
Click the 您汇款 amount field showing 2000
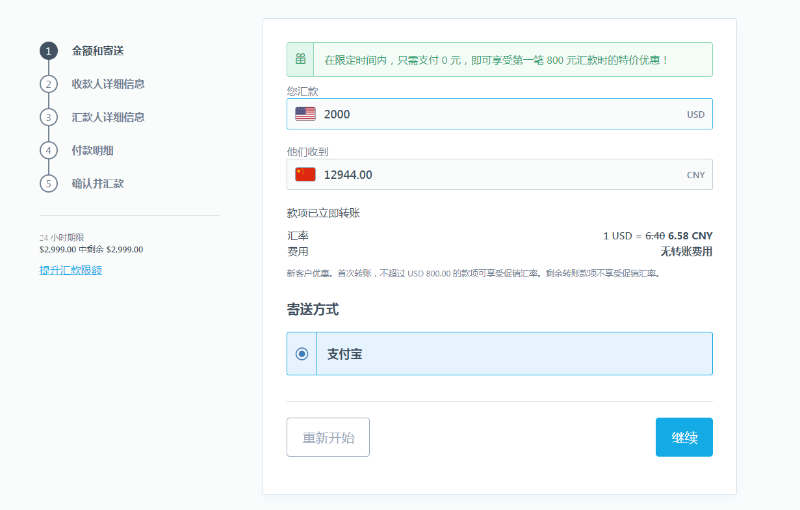click(x=499, y=114)
